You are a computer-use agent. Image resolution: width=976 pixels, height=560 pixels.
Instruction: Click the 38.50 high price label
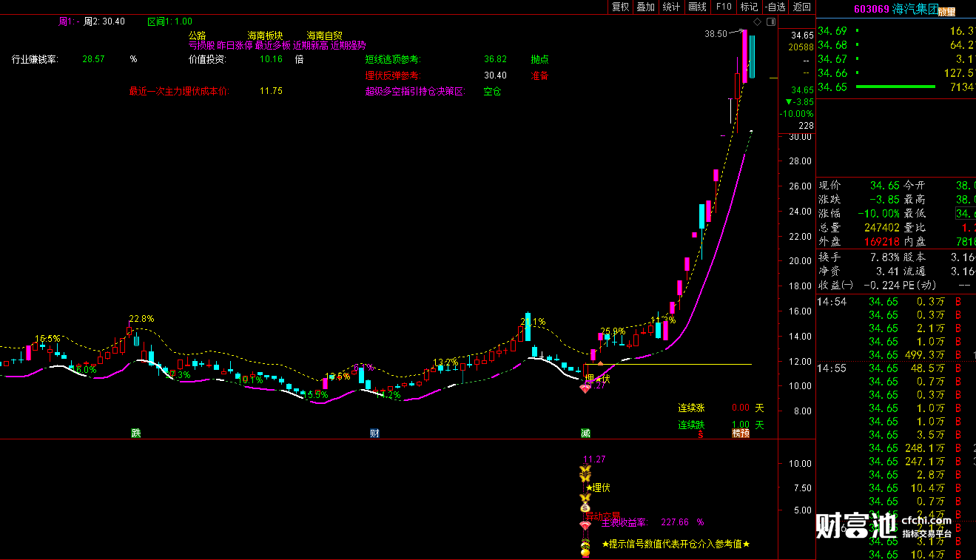tap(716, 33)
